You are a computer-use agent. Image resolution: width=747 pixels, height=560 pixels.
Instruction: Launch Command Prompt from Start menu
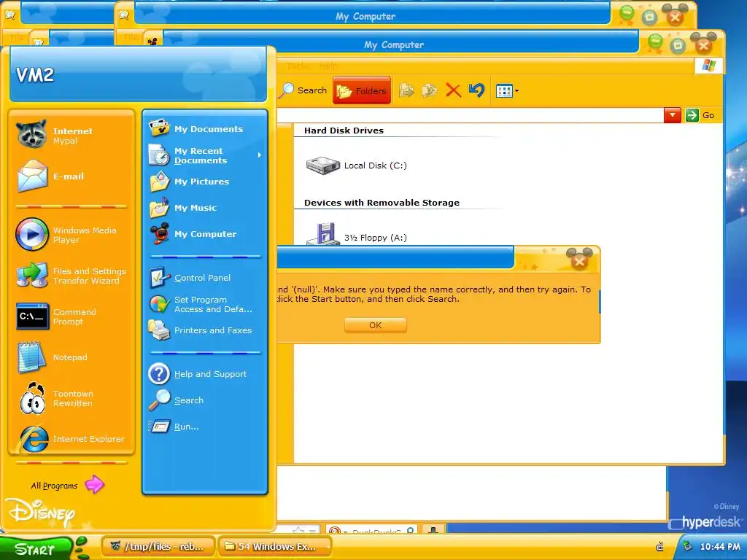click(x=71, y=316)
